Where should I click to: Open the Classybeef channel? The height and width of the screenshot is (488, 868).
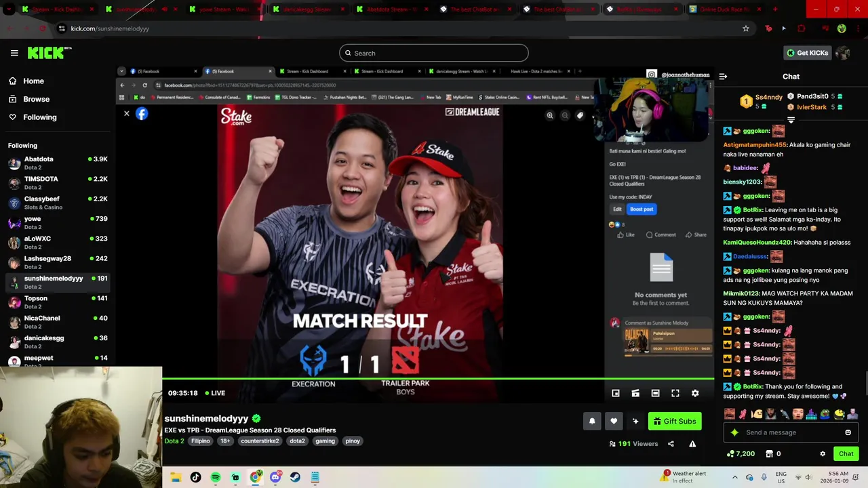point(58,203)
